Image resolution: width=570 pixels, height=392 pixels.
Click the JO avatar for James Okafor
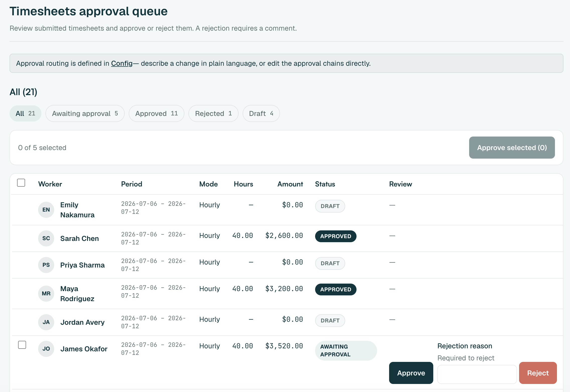pos(46,349)
